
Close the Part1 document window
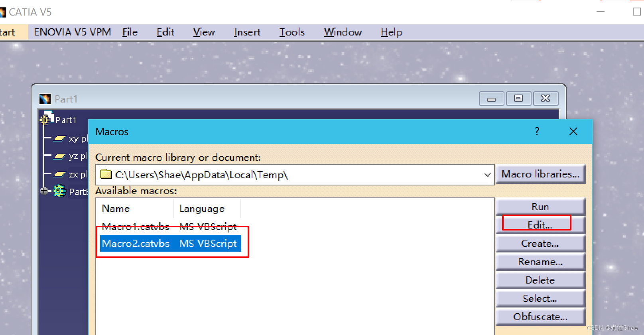(546, 99)
